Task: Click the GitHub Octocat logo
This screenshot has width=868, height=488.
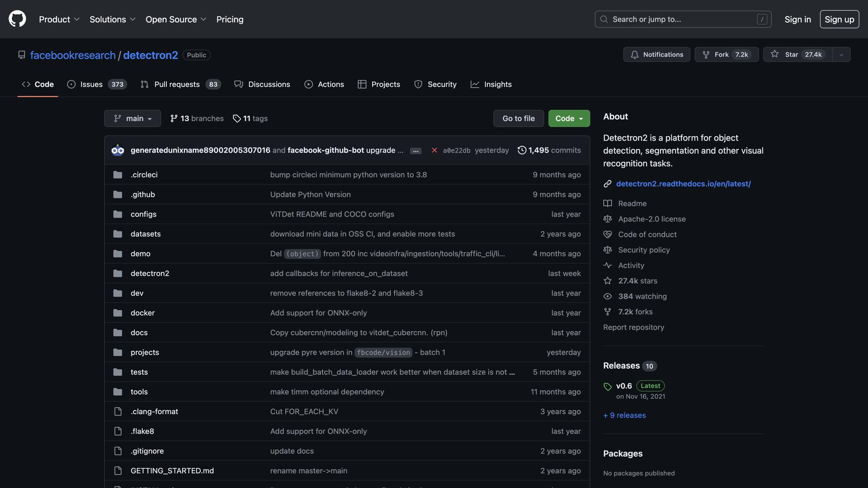Action: 17,19
